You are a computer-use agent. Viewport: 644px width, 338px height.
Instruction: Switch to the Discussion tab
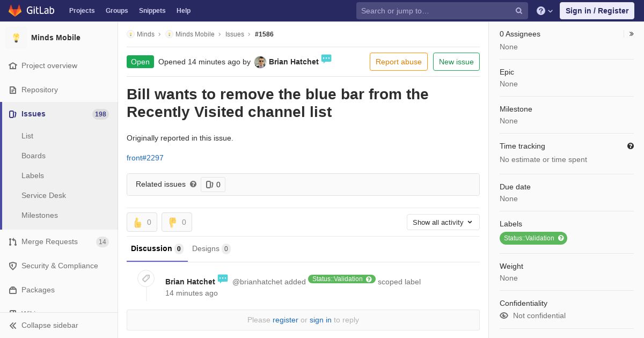pos(157,249)
